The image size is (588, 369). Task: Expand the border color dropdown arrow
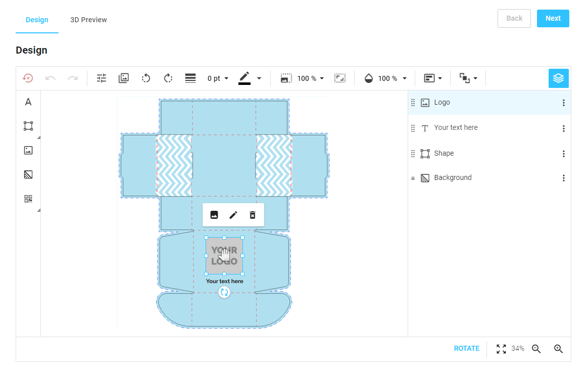pyautogui.click(x=259, y=78)
